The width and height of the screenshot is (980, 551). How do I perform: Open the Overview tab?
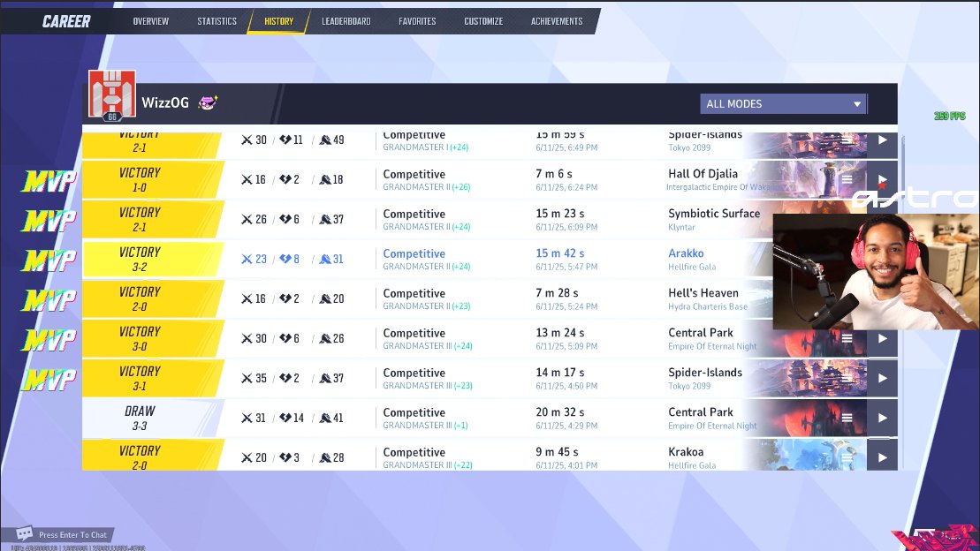point(150,21)
